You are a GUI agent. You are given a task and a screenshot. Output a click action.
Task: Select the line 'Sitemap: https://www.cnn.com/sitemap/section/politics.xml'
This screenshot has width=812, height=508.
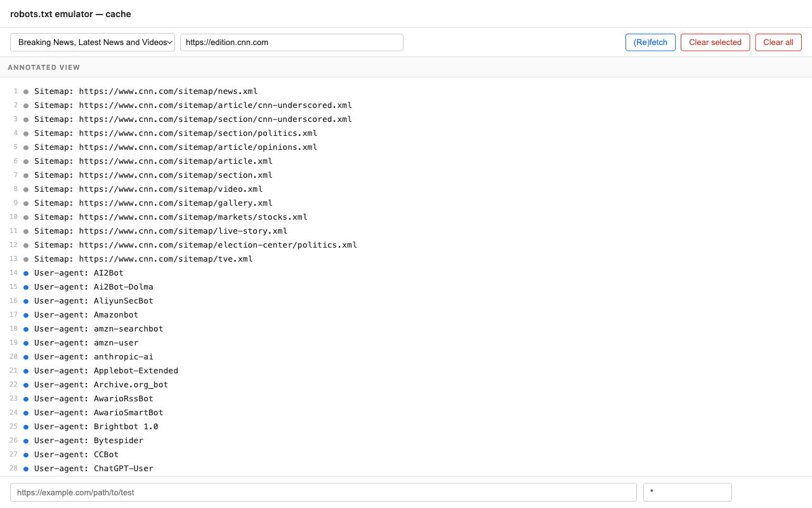[176, 133]
